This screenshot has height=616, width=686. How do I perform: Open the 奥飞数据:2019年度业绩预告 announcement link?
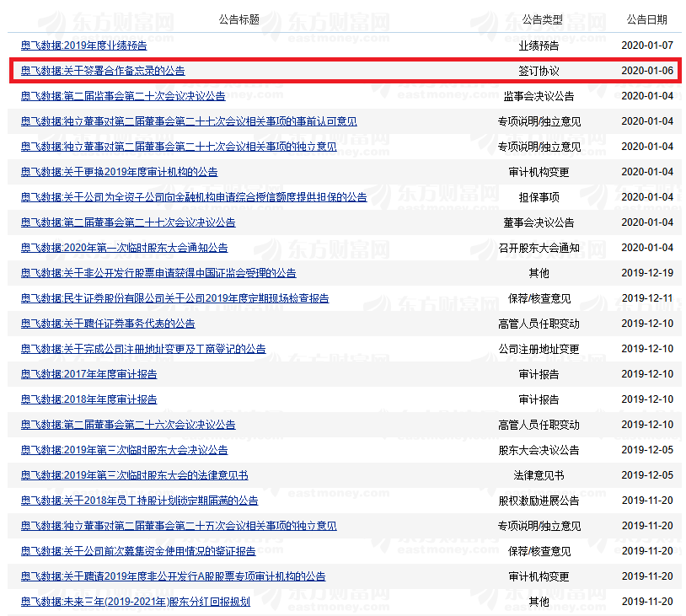click(84, 46)
